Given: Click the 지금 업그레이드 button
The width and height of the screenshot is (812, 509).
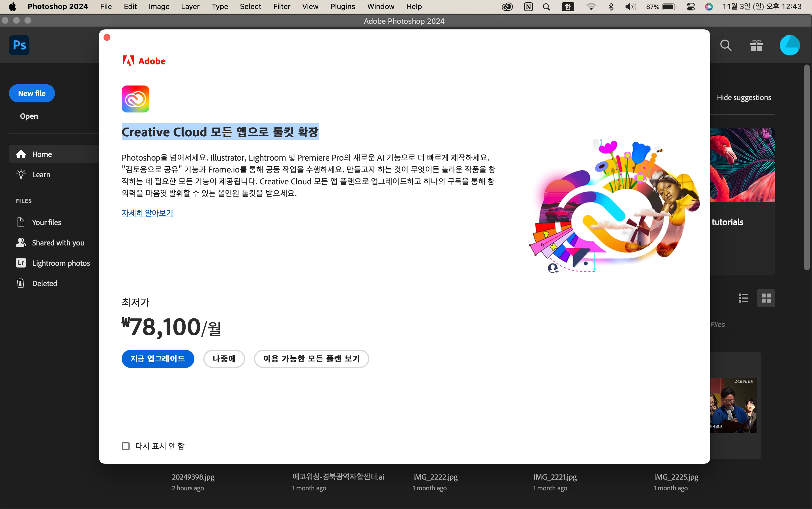Looking at the screenshot, I should 158,359.
